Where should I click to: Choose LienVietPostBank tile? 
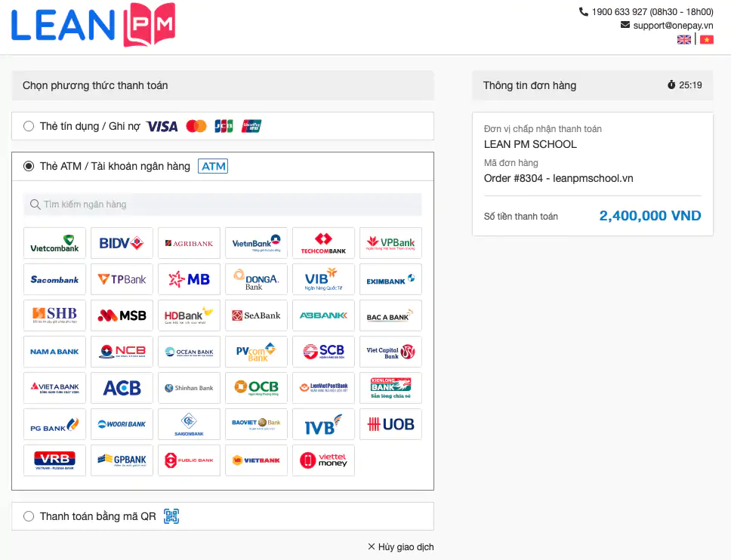click(323, 388)
